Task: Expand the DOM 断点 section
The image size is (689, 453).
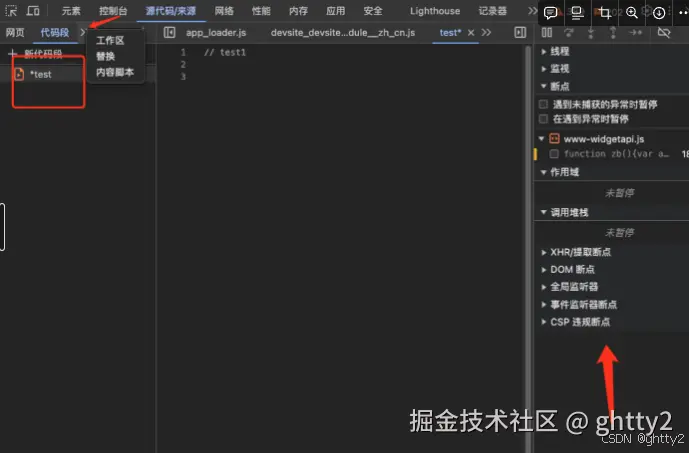Action: click(x=544, y=269)
